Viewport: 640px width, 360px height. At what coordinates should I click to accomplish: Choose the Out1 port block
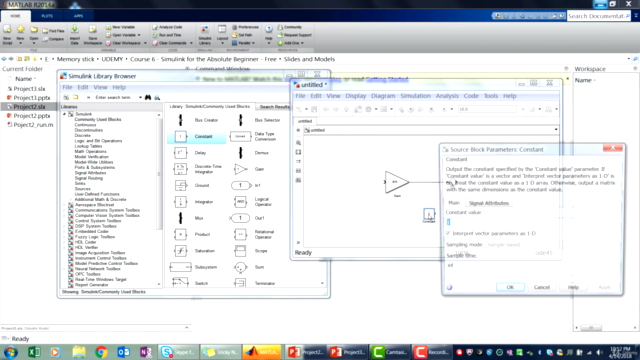click(x=241, y=218)
